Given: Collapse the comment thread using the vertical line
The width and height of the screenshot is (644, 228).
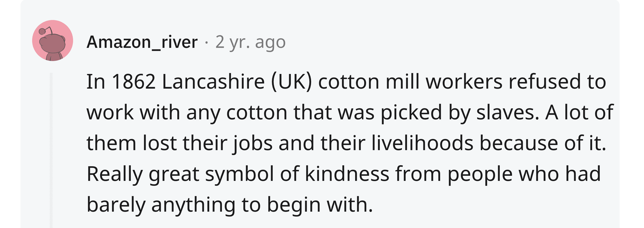Looking at the screenshot, I should (x=51, y=150).
